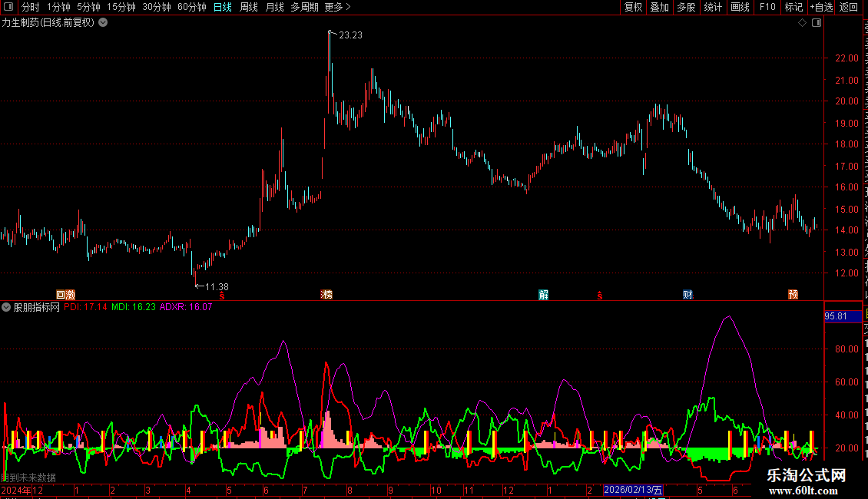Select the 60分钟 period
This screenshot has height=499, width=868.
click(191, 7)
